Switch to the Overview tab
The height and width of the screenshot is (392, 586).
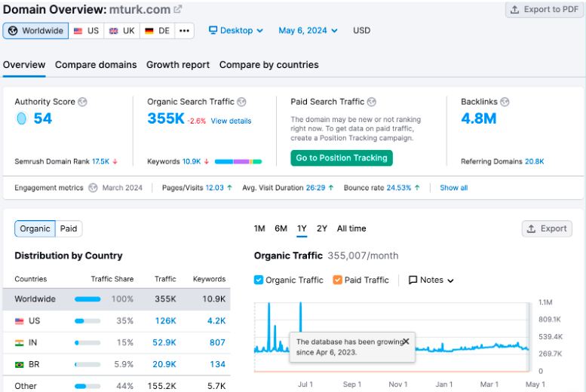(24, 65)
